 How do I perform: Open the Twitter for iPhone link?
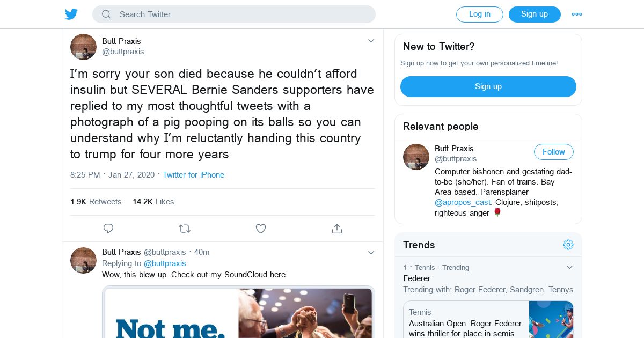[x=193, y=175]
